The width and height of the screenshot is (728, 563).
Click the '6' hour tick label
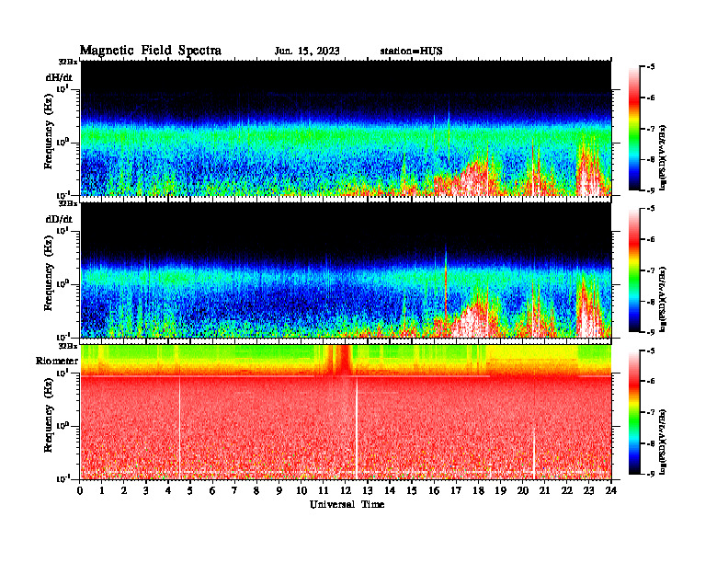pos(212,490)
